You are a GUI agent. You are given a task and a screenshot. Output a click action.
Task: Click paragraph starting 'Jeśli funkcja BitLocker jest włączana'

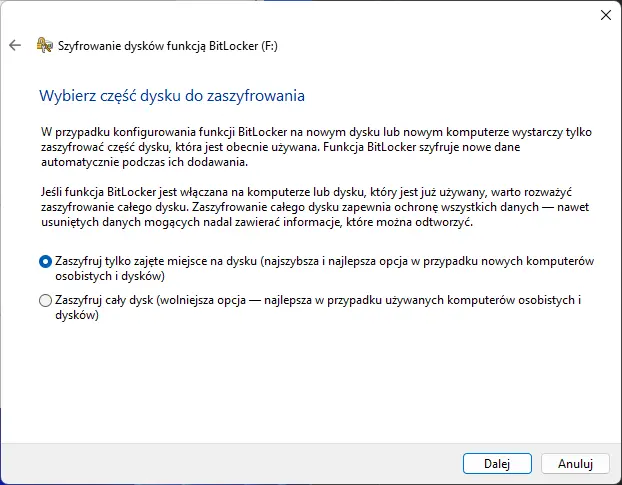315,207
